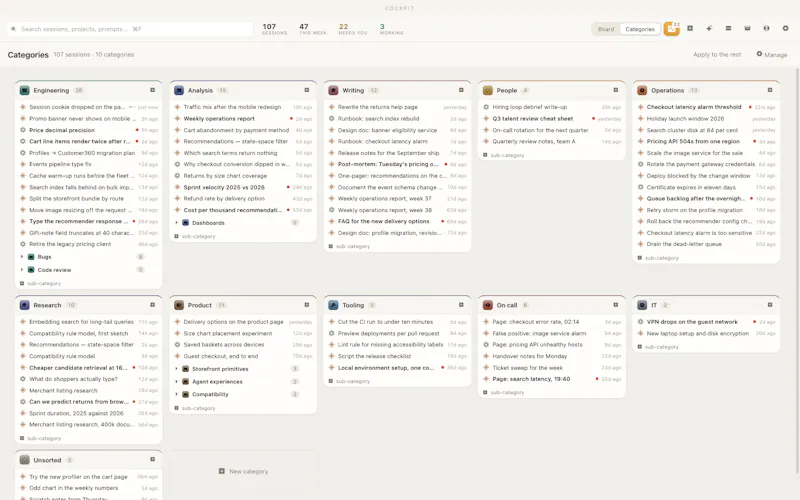800x500 pixels.
Task: Click the Operations category icon
Action: (x=642, y=90)
